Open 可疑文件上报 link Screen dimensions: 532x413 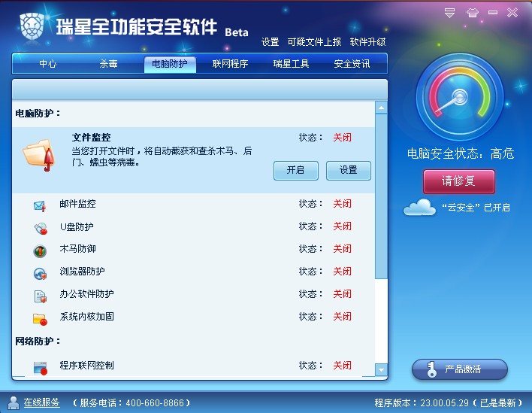click(314, 42)
